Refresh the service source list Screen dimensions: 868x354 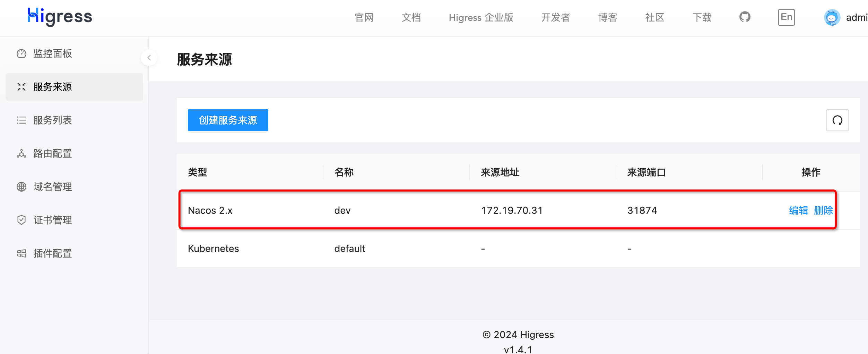pos(837,120)
